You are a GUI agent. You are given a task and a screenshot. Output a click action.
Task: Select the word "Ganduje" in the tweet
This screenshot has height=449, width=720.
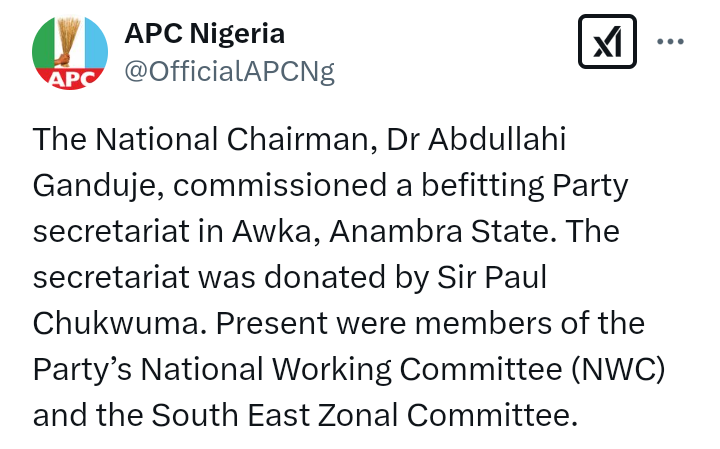[95, 186]
